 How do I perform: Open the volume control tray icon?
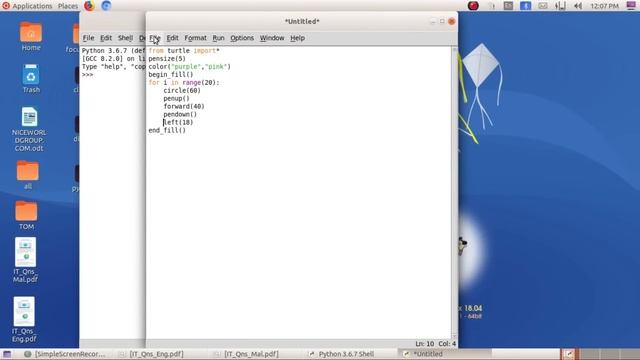point(578,6)
